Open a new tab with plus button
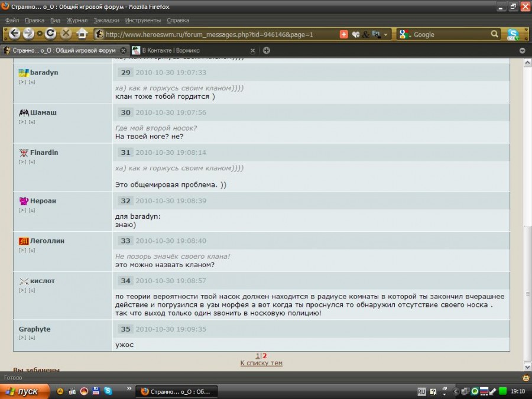 267,51
